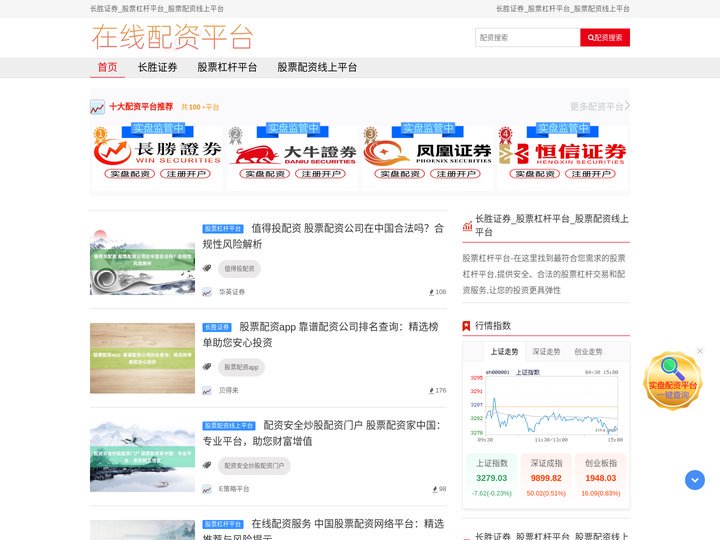This screenshot has height=540, width=720.
Task: Click the view count icon next to 106
Action: [432, 292]
